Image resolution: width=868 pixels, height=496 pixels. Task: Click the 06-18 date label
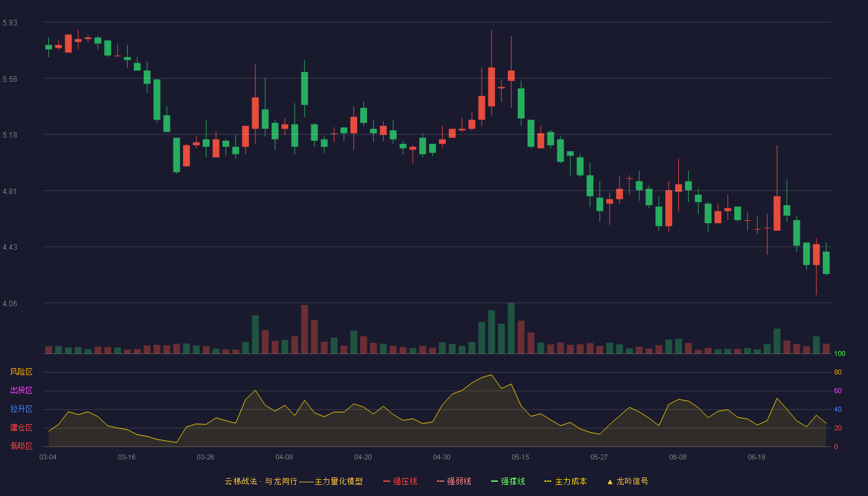pyautogui.click(x=756, y=457)
